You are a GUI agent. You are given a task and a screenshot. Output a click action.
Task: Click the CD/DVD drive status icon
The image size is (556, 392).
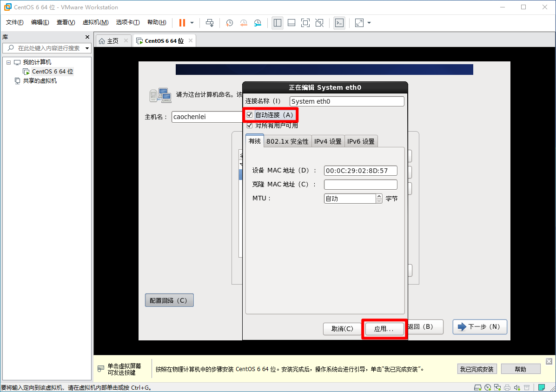click(488, 387)
